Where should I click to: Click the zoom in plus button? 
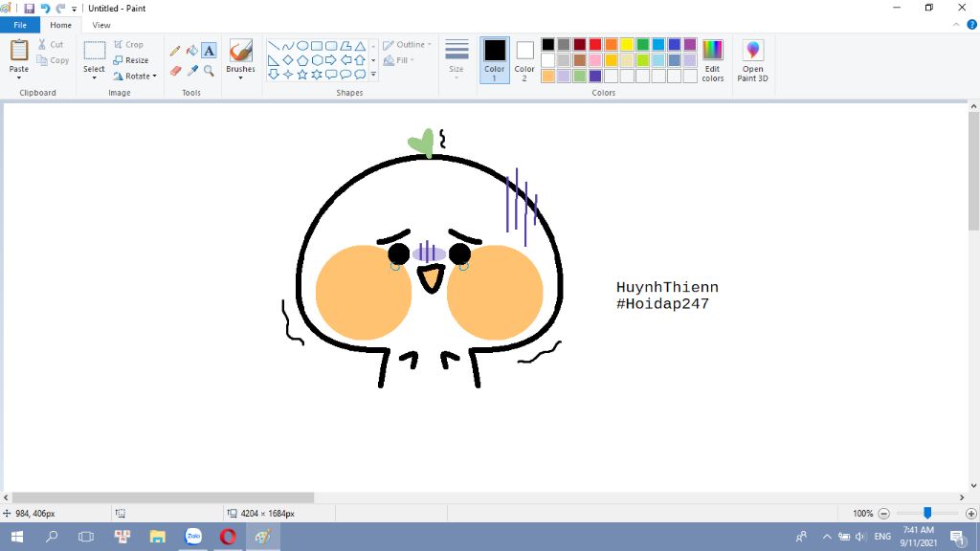[971, 514]
